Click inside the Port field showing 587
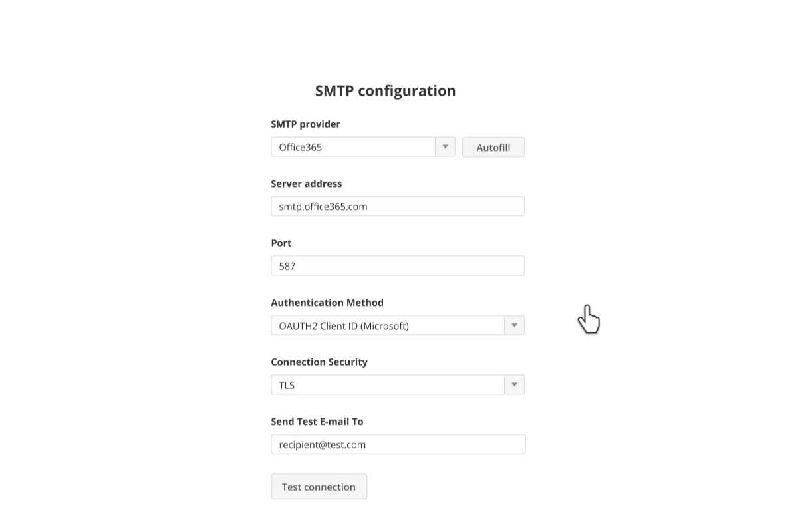 coord(398,265)
